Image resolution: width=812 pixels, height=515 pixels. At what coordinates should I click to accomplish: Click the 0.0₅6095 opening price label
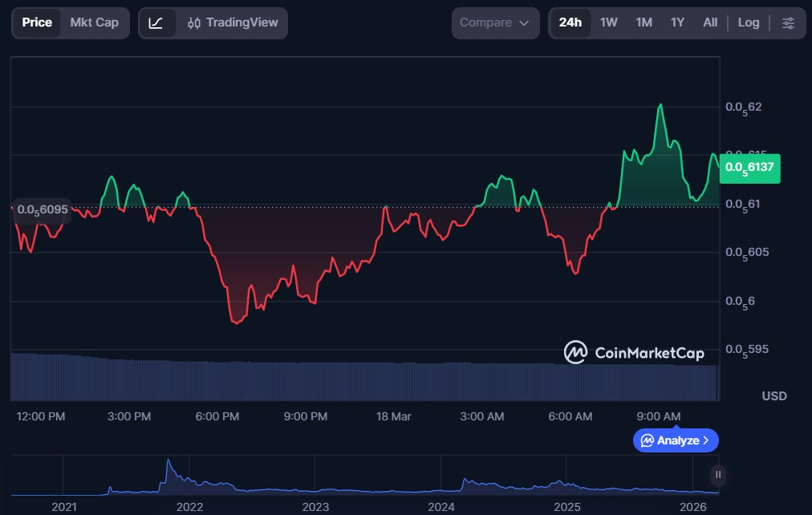(x=40, y=209)
